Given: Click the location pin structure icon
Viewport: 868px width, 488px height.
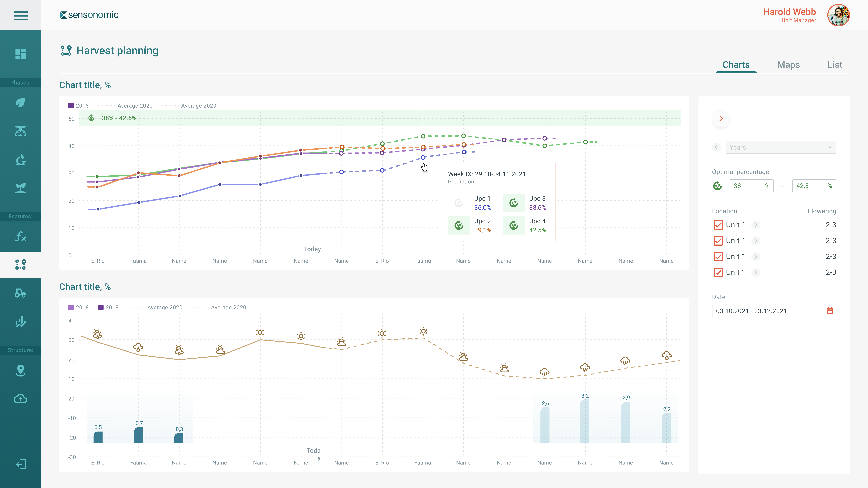Looking at the screenshot, I should 21,371.
